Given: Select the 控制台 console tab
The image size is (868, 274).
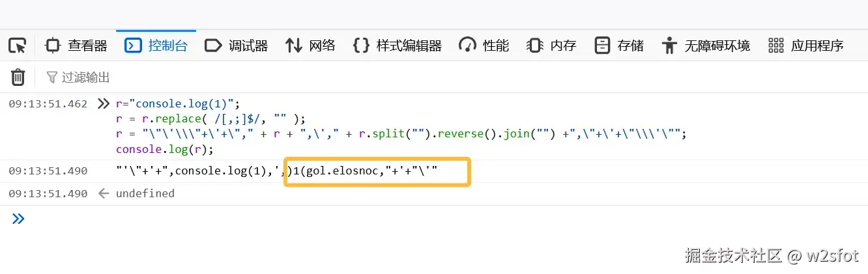Looking at the screenshot, I should tap(156, 46).
